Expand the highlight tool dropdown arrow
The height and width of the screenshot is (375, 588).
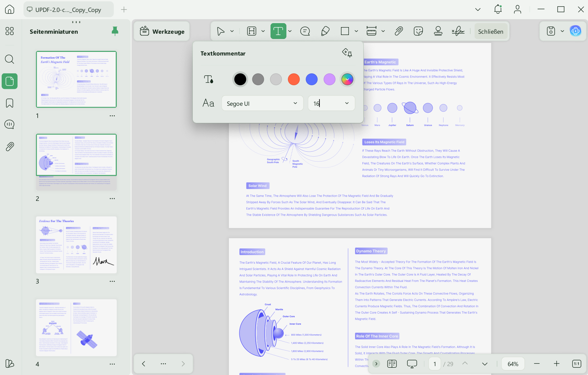[x=263, y=31]
